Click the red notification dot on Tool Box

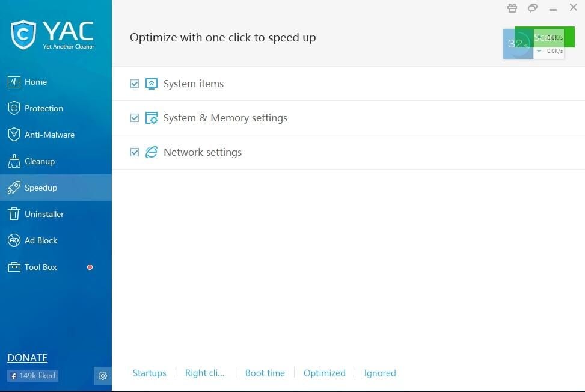[x=90, y=267]
